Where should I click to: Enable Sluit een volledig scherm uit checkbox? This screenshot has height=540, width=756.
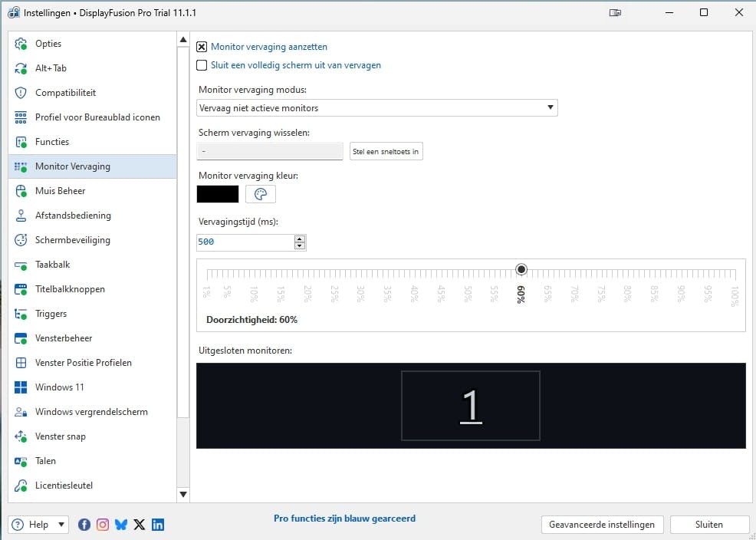pyautogui.click(x=202, y=65)
